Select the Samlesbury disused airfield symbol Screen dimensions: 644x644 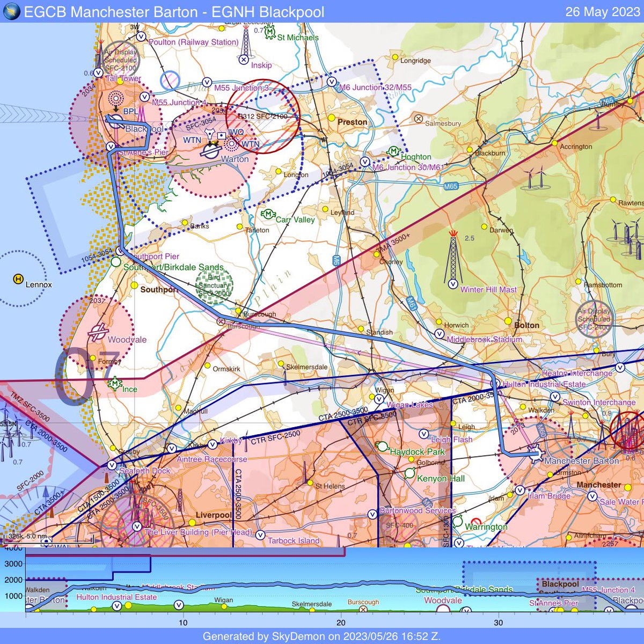419,119
